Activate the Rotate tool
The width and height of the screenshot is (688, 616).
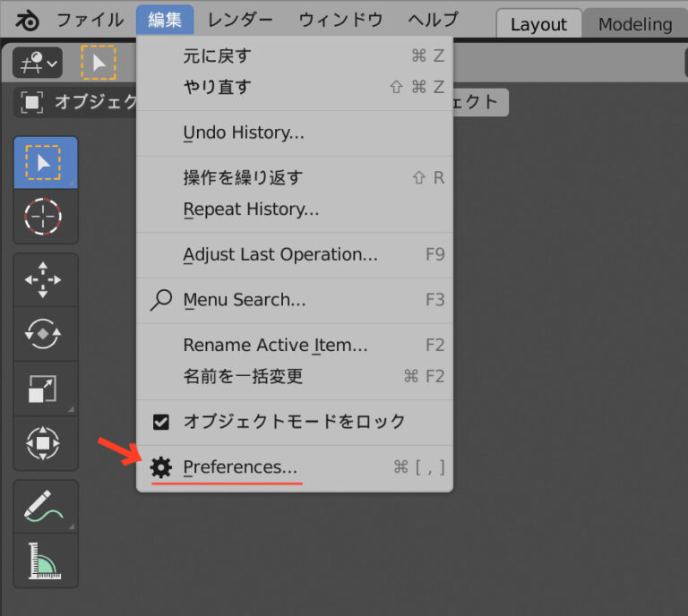point(45,334)
